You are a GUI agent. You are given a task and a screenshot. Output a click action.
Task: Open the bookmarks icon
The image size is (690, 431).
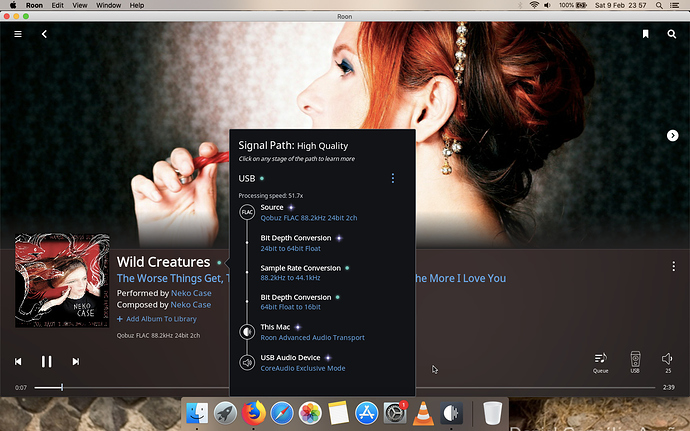[x=645, y=34]
